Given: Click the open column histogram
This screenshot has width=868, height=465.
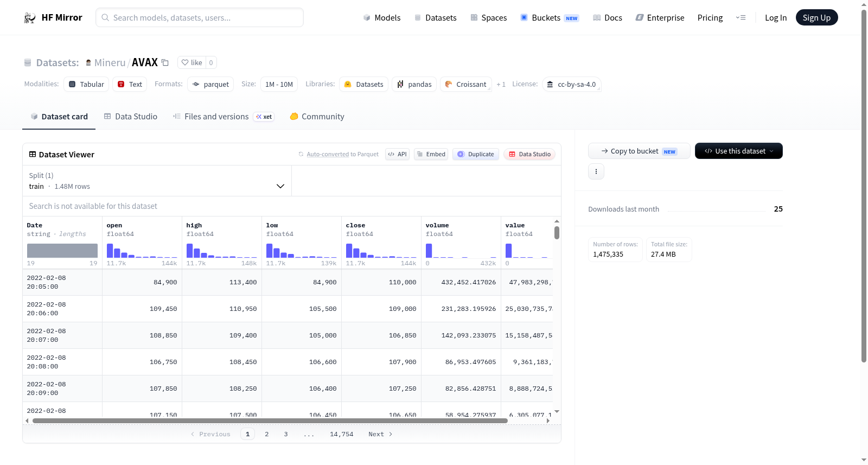Looking at the screenshot, I should (x=142, y=251).
